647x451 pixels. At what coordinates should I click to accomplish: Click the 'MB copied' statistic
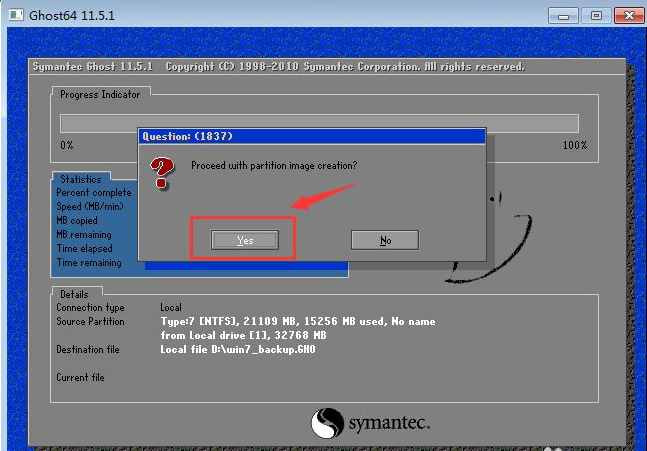click(x=77, y=220)
